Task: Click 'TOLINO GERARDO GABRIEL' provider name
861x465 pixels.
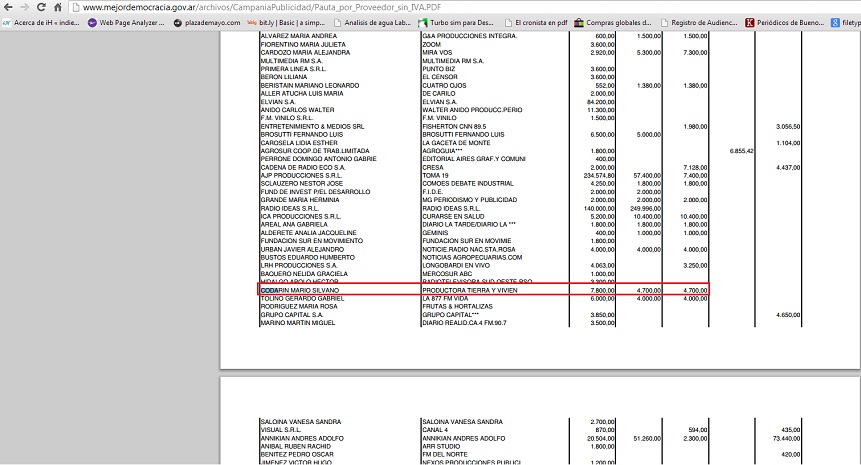Action: point(302,299)
